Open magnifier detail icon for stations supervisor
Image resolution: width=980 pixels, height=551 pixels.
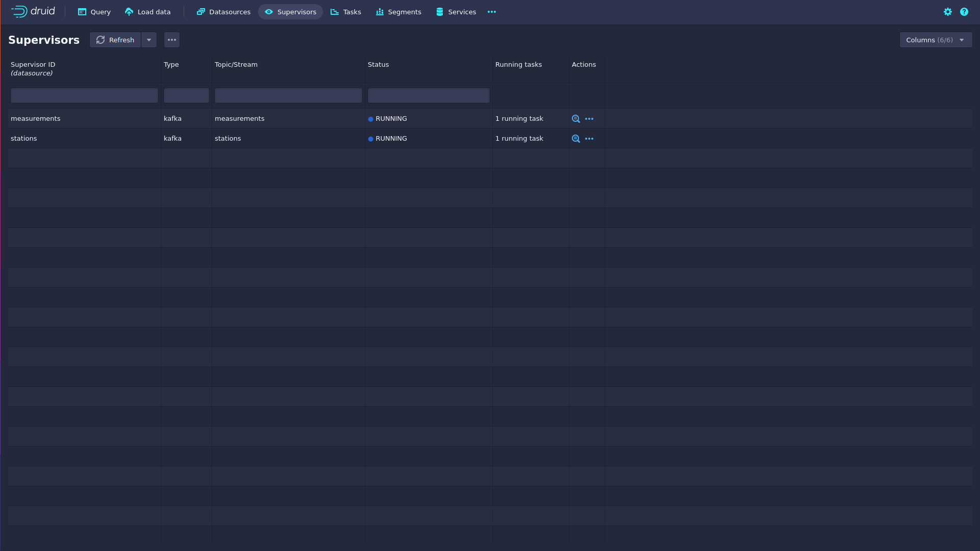tap(575, 139)
